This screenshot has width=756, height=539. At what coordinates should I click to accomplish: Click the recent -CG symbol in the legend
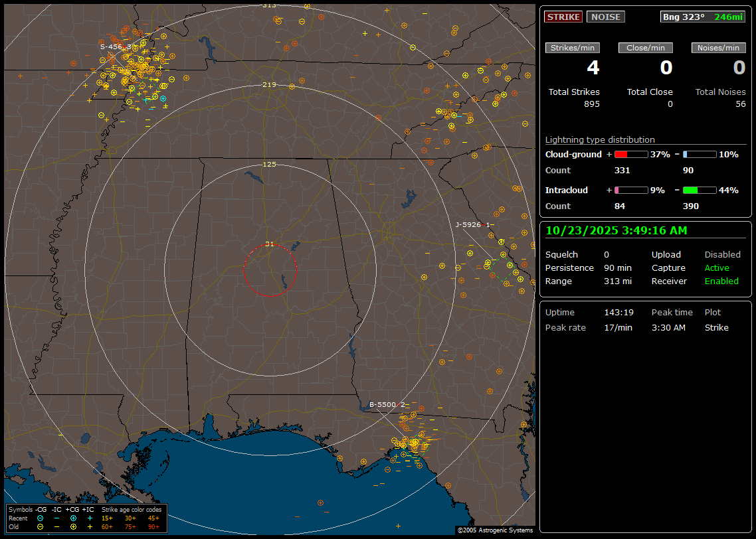tap(40, 518)
